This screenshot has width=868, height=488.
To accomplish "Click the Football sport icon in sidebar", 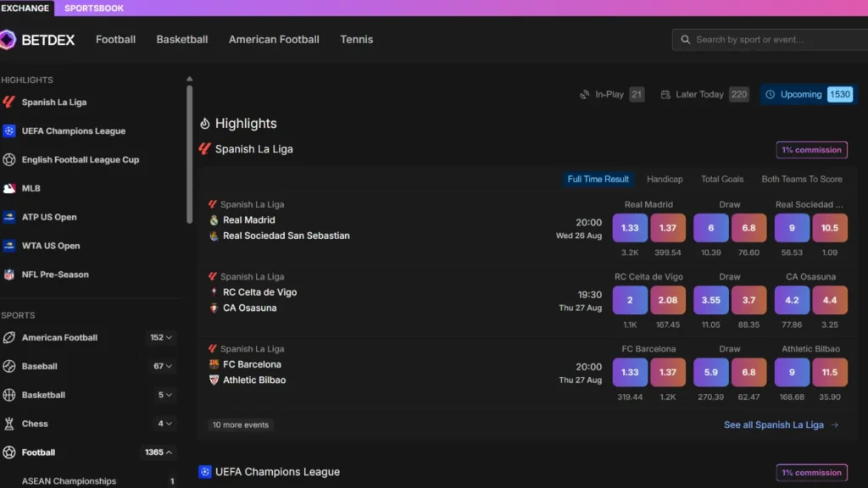I will pyautogui.click(x=8, y=452).
